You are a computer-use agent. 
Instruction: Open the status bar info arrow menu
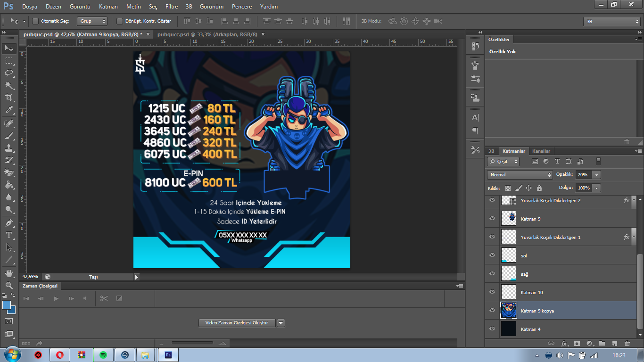click(x=137, y=277)
